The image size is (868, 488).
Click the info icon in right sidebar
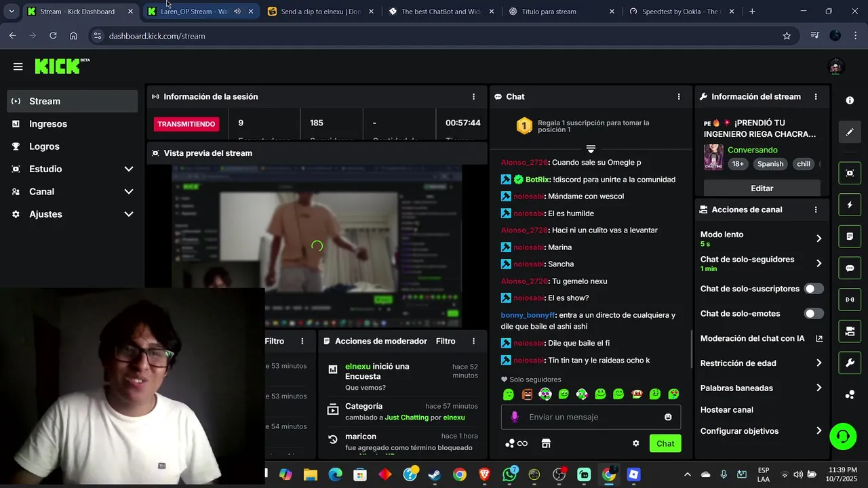(850, 100)
